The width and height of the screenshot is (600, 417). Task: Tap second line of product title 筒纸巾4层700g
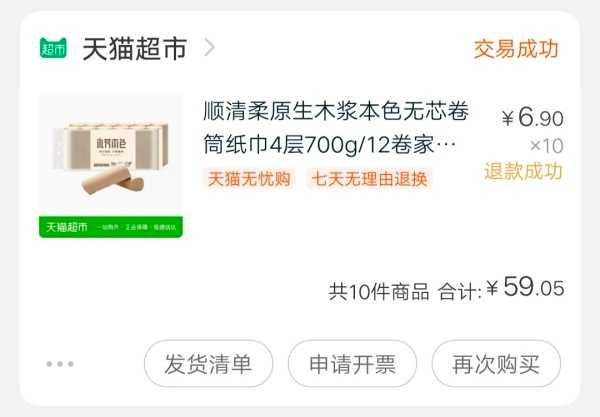tap(329, 145)
